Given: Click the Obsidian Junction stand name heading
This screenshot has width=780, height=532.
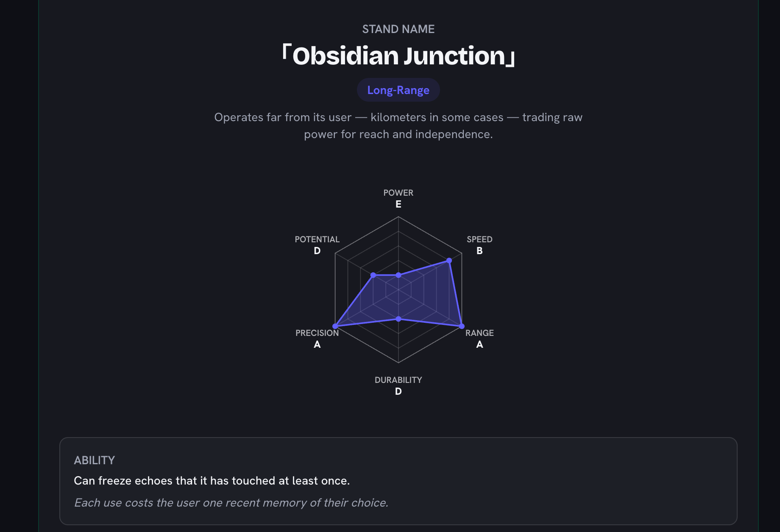Looking at the screenshot, I should point(398,55).
